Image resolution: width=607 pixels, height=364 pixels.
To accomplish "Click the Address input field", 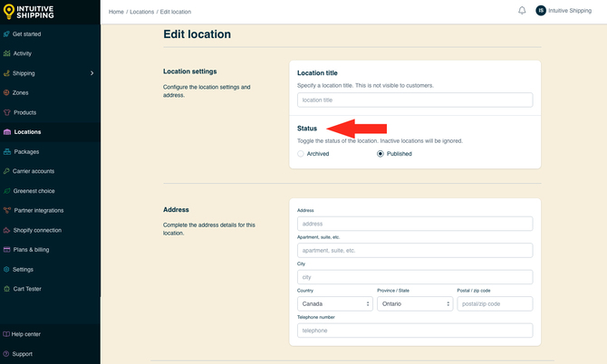I will coord(415,224).
